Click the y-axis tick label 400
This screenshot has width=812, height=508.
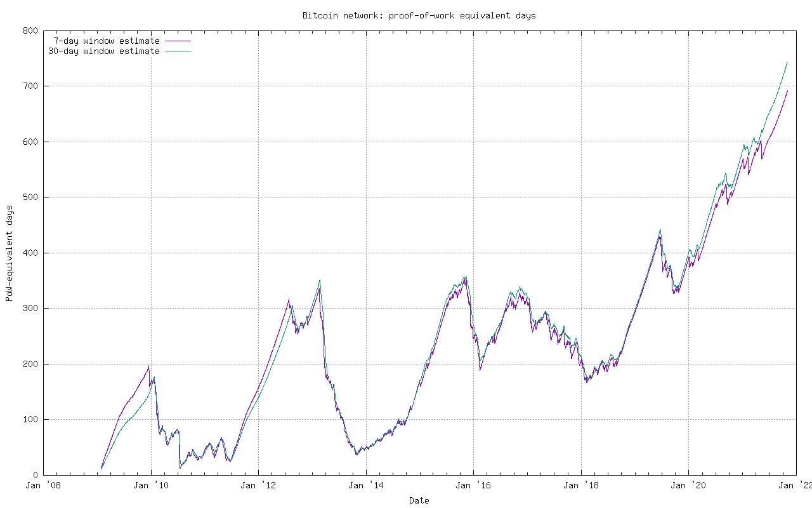(30, 253)
